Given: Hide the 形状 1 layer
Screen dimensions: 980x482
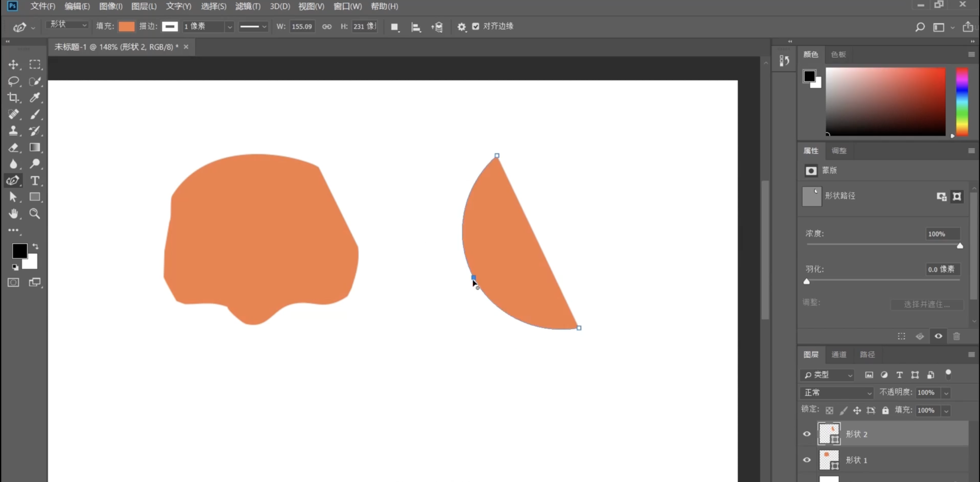Looking at the screenshot, I should 807,460.
